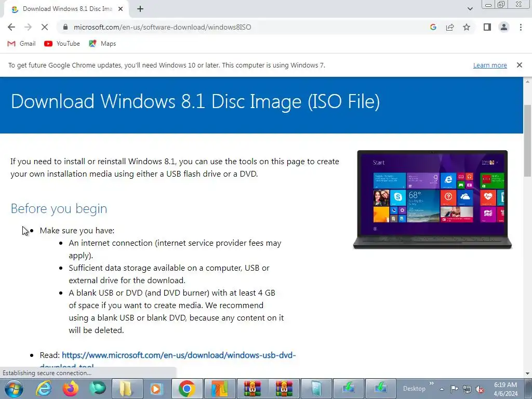Expand the tab search dropdown
The image size is (532, 399).
click(x=470, y=9)
